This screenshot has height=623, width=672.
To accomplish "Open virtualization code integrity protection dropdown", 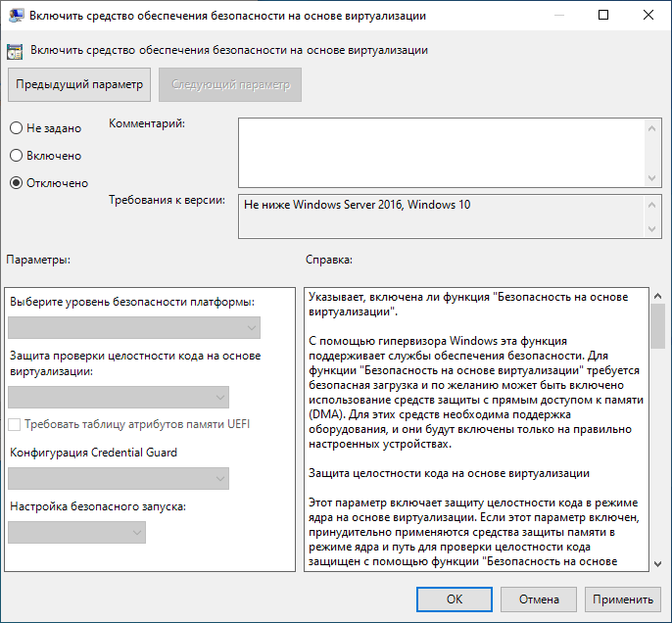I will tap(119, 397).
